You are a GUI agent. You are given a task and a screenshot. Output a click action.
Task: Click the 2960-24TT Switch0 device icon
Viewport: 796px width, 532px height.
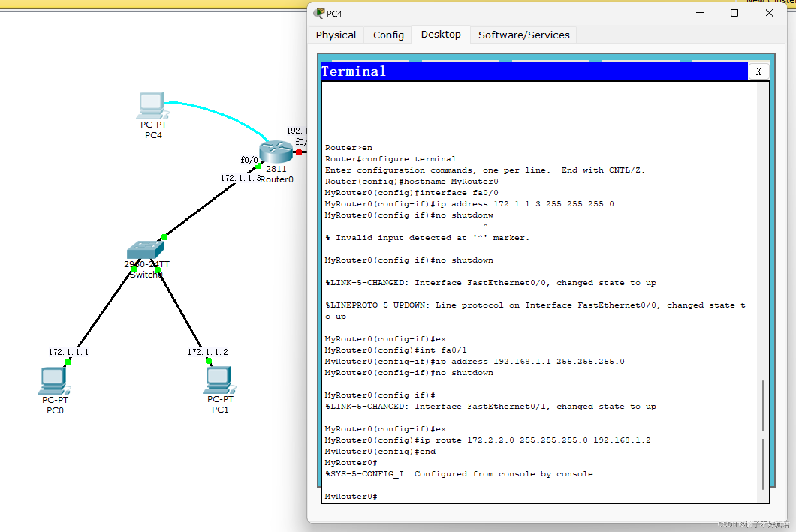click(145, 249)
